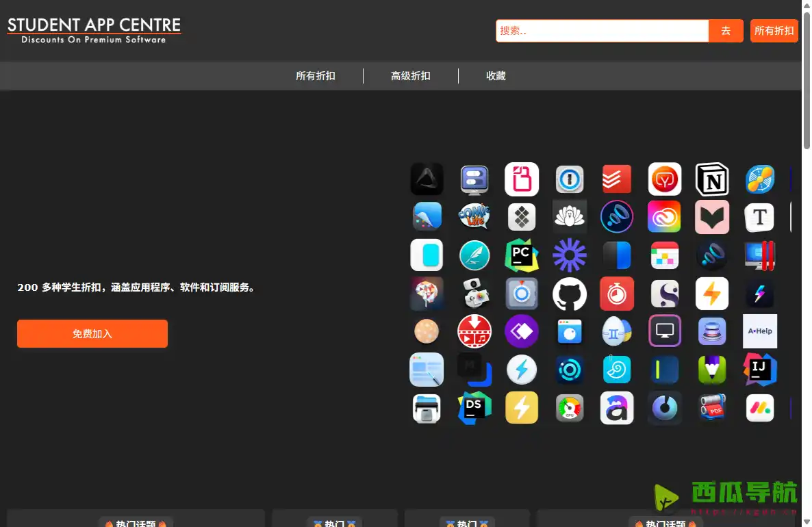Select the egg with letter I icon
812x527 pixels.
(x=617, y=331)
